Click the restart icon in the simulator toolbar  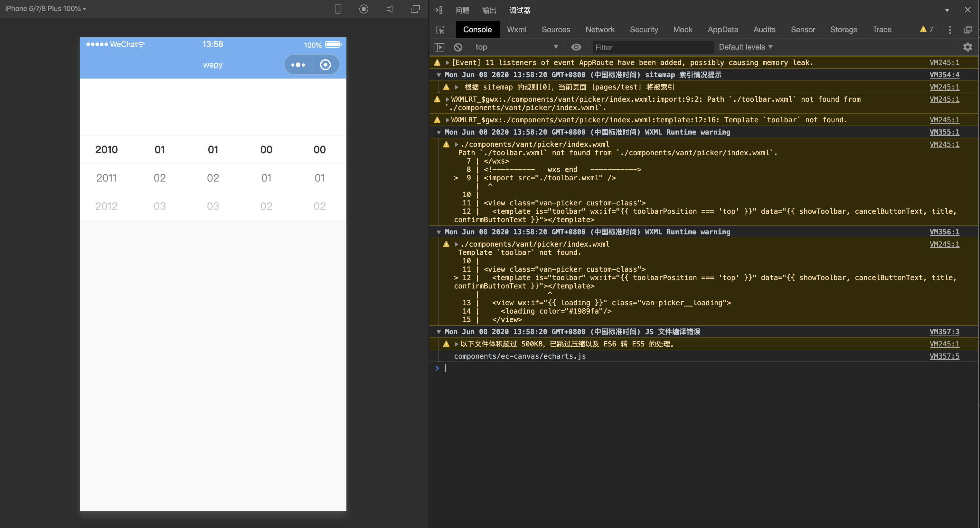click(364, 9)
